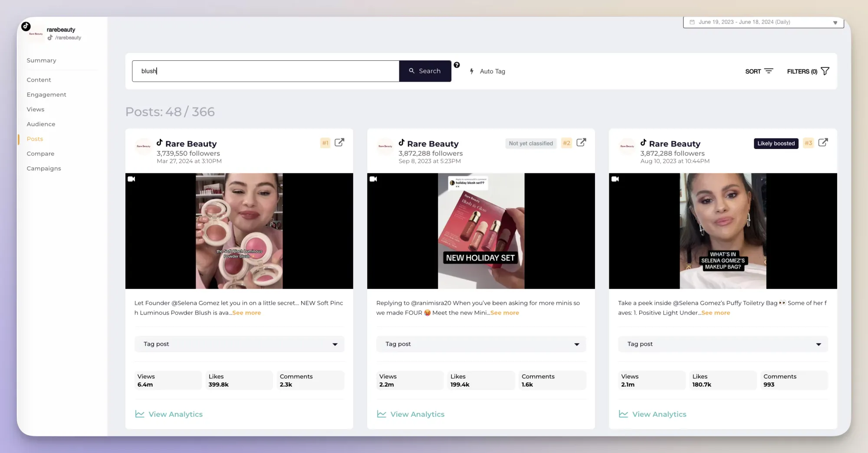The height and width of the screenshot is (453, 868).
Task: Click Views 2.2m stat
Action: click(x=410, y=380)
